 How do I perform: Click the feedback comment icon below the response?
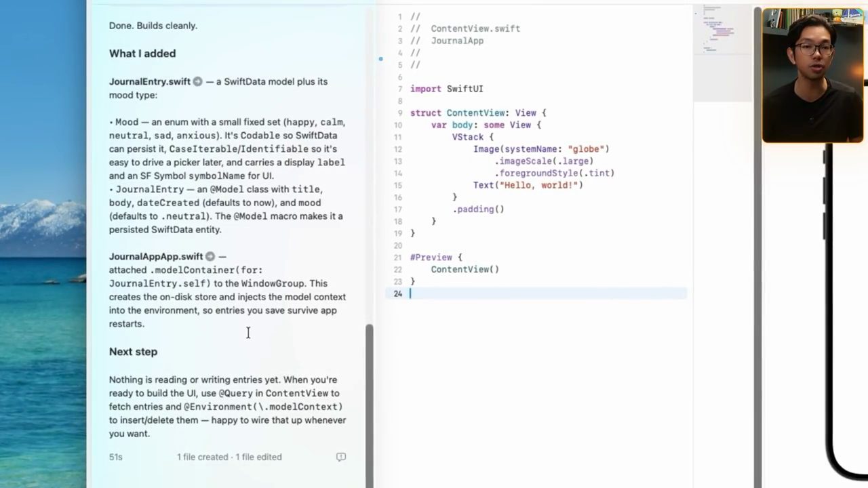[341, 457]
